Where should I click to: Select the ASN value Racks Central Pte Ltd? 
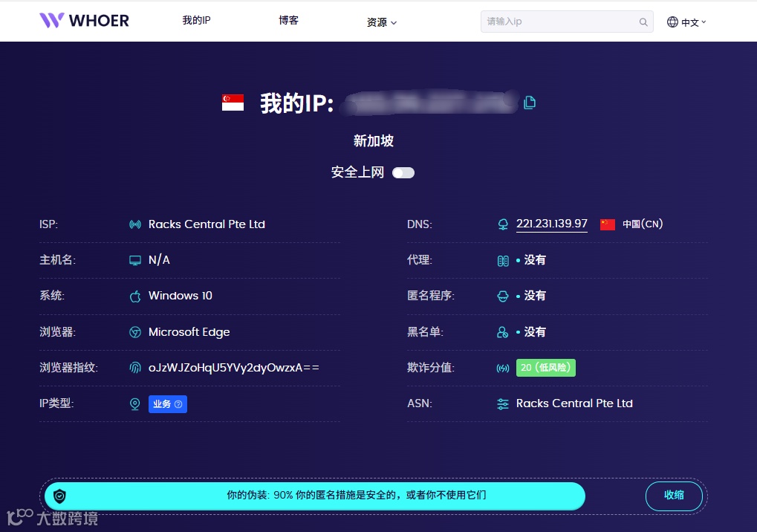click(574, 403)
